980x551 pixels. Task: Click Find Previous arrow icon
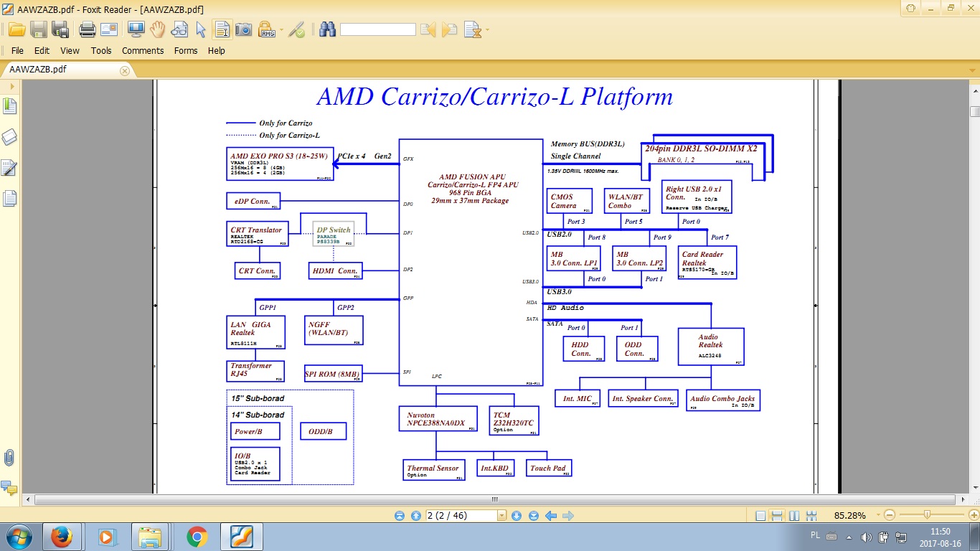[428, 29]
